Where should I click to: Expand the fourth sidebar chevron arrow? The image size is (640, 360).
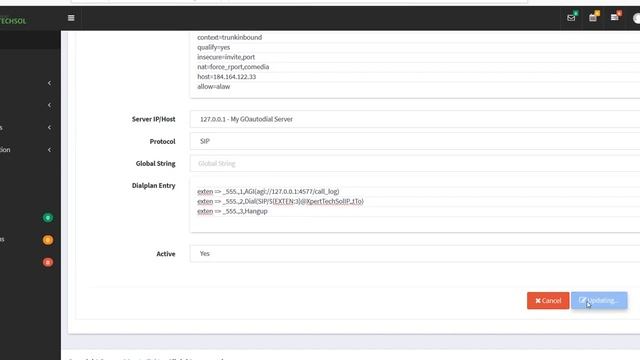pos(49,149)
